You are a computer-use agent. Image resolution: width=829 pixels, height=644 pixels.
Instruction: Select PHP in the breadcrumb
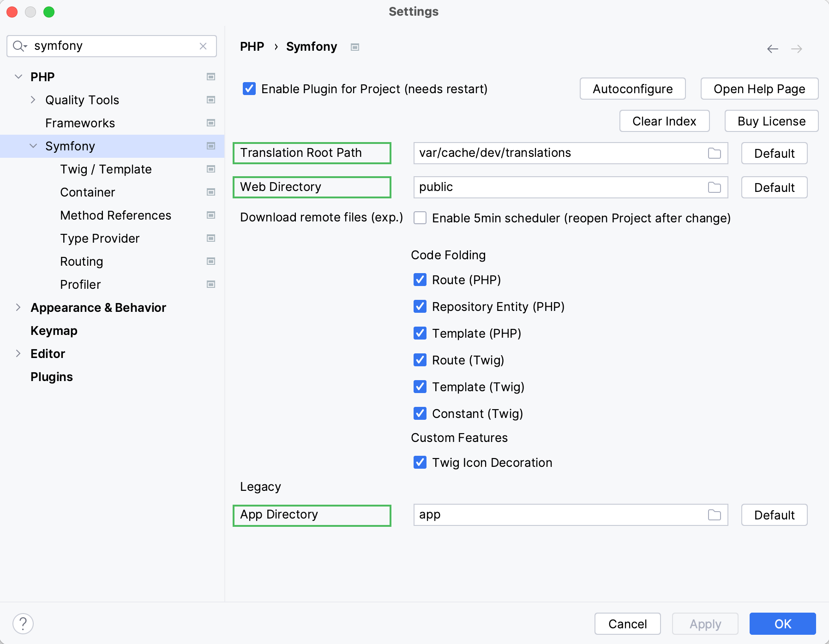click(252, 46)
